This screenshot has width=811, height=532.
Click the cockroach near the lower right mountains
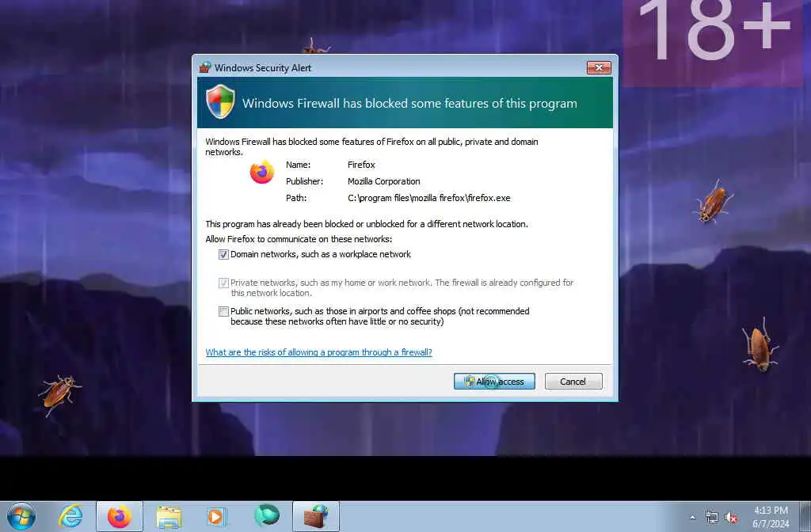[x=760, y=347]
